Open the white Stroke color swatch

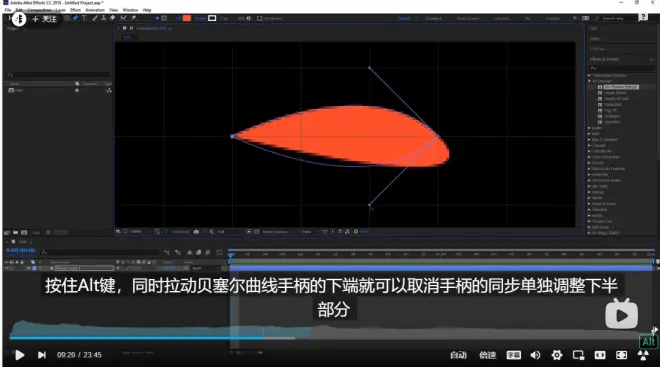click(212, 18)
